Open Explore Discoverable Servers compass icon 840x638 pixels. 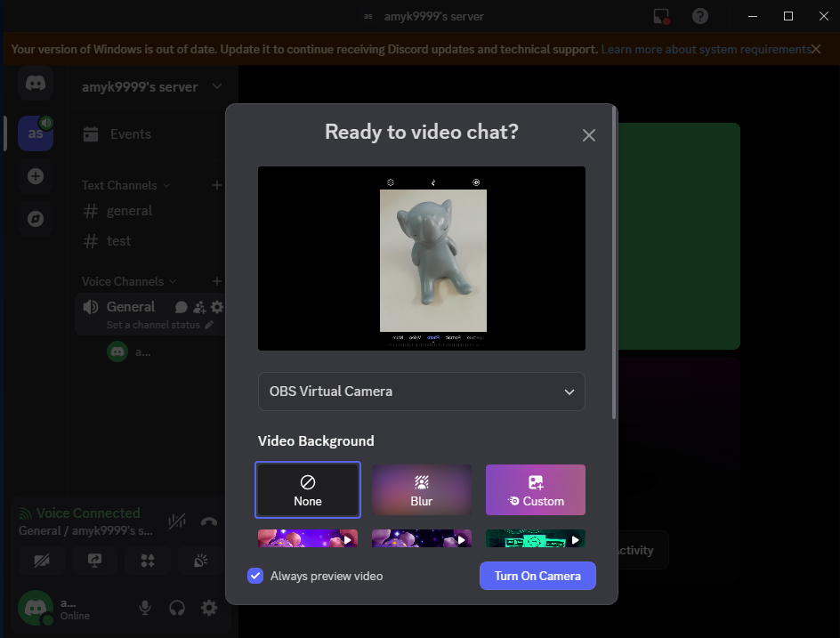36,219
